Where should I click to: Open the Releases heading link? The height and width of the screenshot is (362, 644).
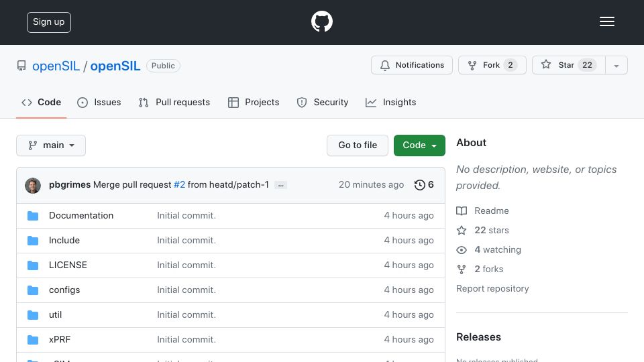(x=478, y=337)
